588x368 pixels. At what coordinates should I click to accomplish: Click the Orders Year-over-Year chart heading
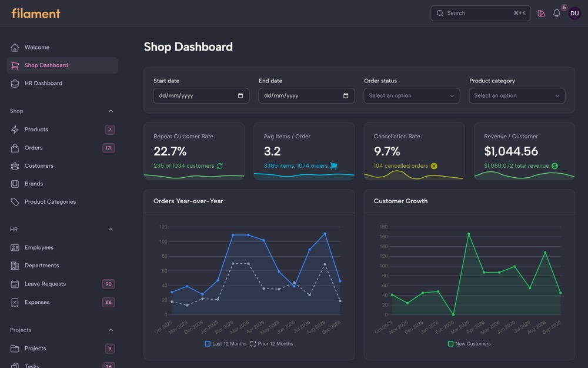[x=188, y=201]
